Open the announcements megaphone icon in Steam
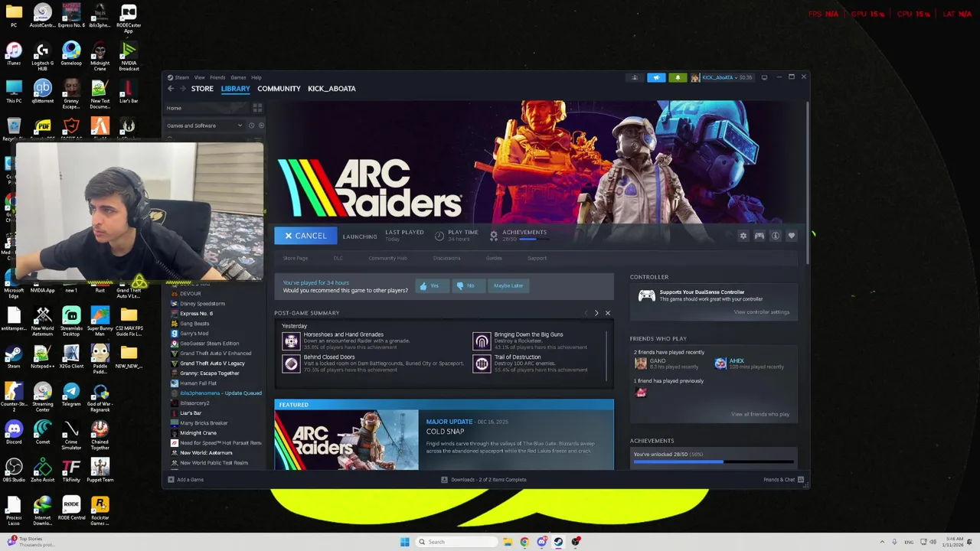This screenshot has width=980, height=551. (x=656, y=77)
